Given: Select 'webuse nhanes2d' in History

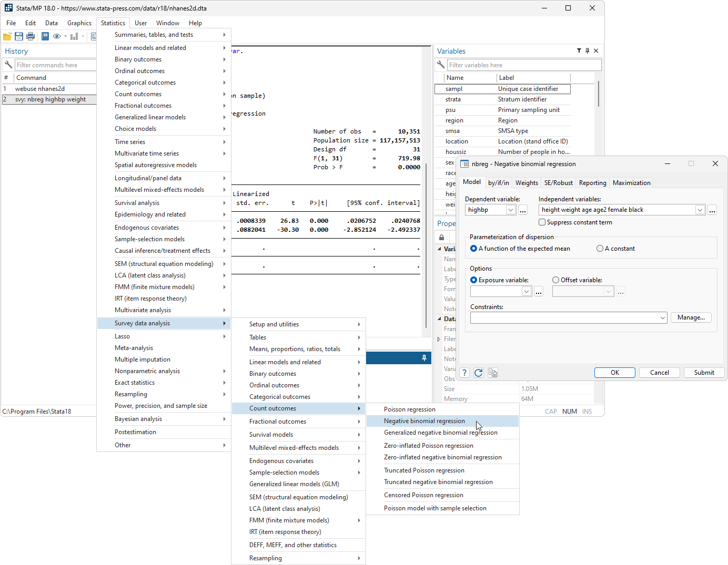Looking at the screenshot, I should (49, 89).
